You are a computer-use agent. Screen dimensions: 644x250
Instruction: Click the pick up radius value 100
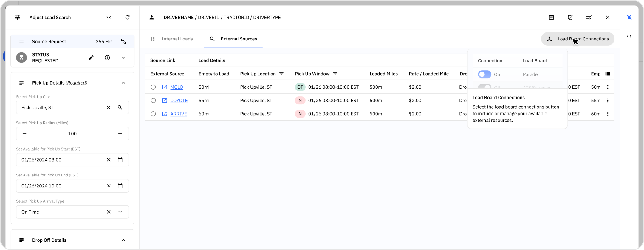pos(72,134)
